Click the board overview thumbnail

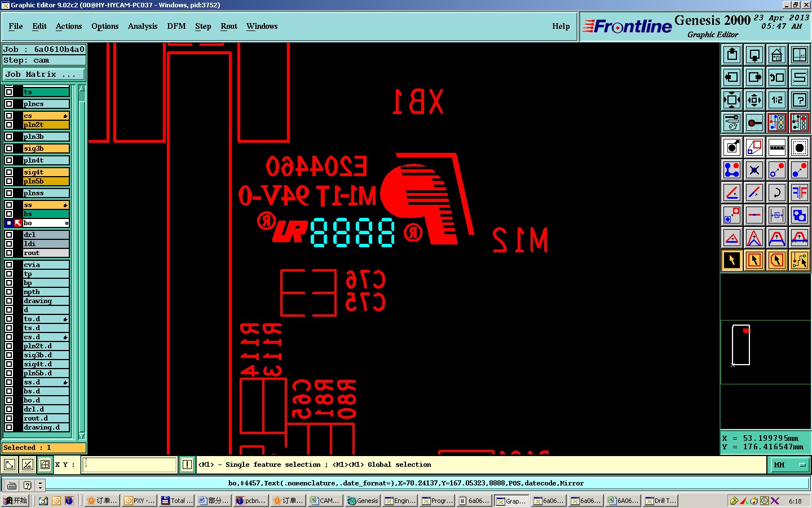[741, 345]
